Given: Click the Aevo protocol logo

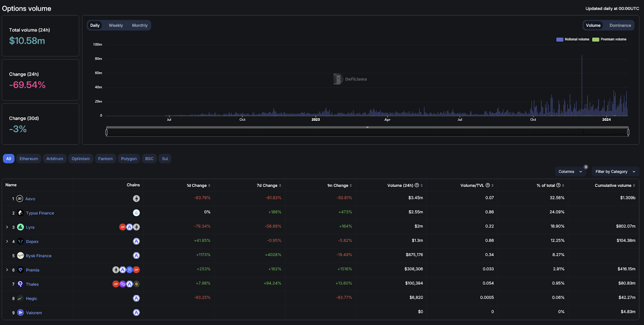Looking at the screenshot, I should pos(20,199).
